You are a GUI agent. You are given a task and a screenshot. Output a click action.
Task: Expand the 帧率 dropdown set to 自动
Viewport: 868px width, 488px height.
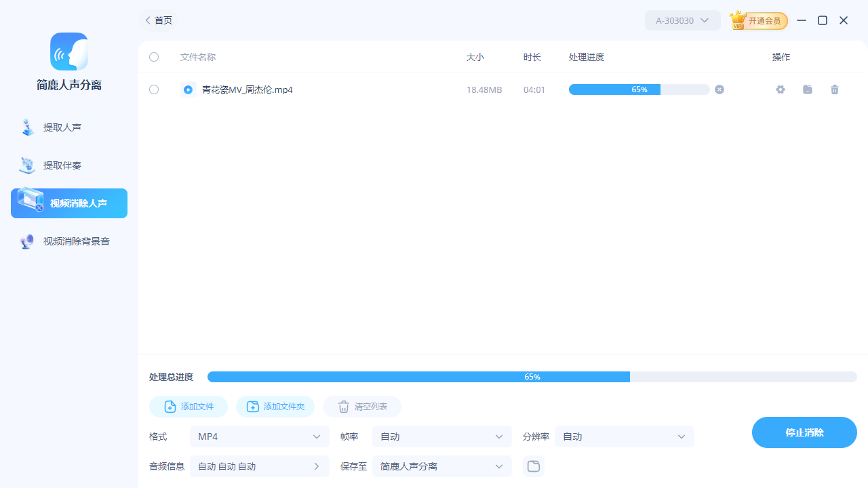point(441,436)
